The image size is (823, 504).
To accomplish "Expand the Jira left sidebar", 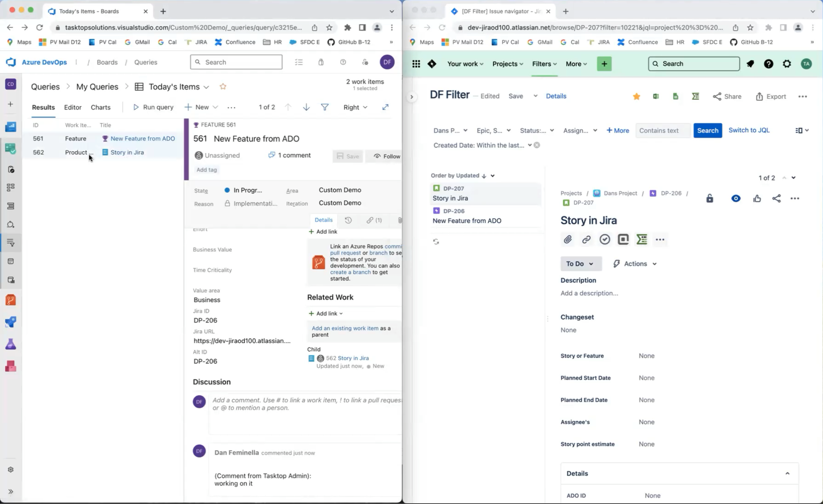I will tap(411, 97).
